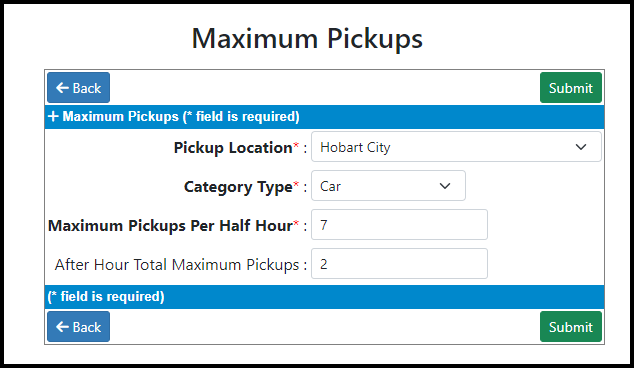Click the chevron arrow of Pickup Location dropdown
The width and height of the screenshot is (634, 368).
click(x=581, y=147)
